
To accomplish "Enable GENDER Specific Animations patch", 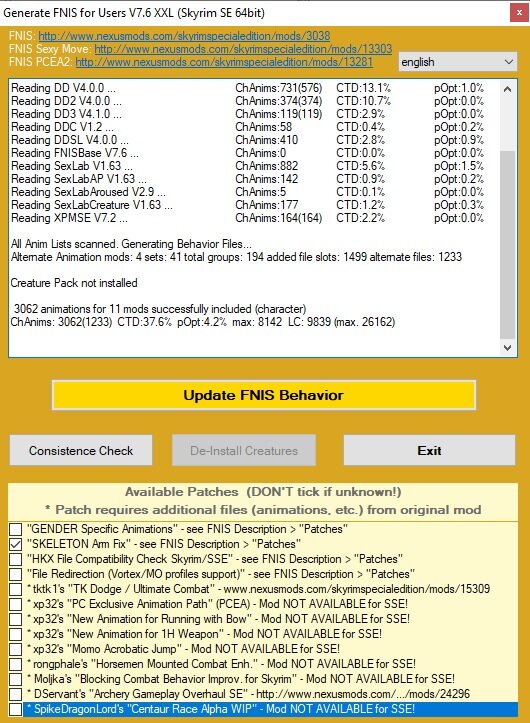I will click(16, 529).
